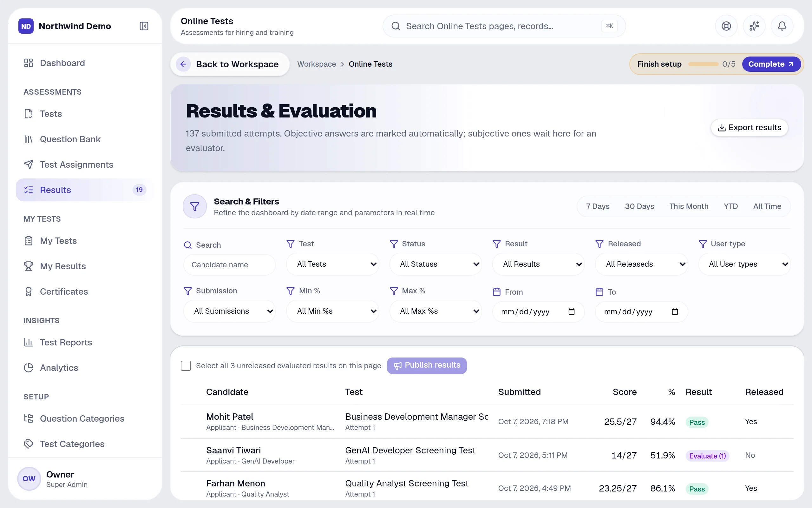Click the search magnifier icon in top bar
The image size is (812, 508).
[x=396, y=26]
